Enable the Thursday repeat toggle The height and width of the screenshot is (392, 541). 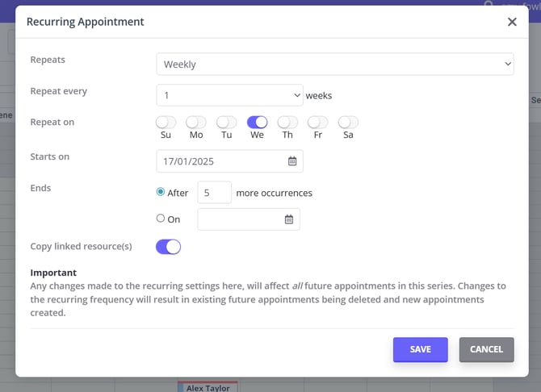(x=287, y=123)
